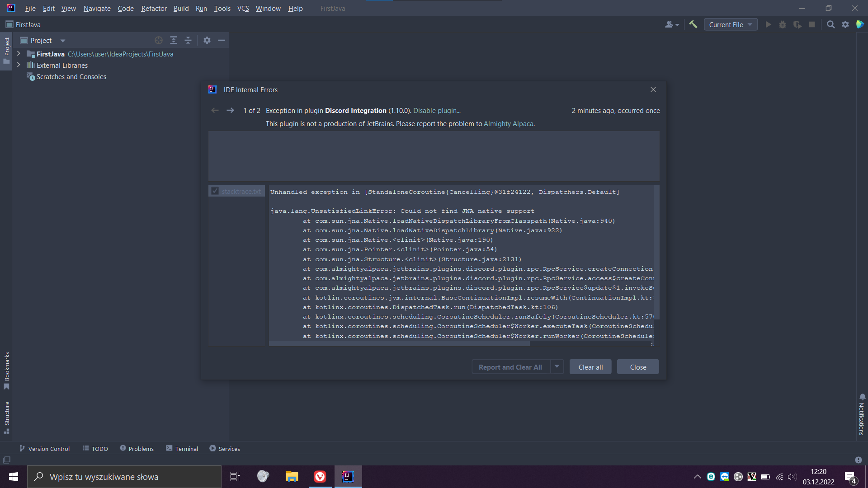
Task: Run the current file with the green arrow
Action: 768,24
